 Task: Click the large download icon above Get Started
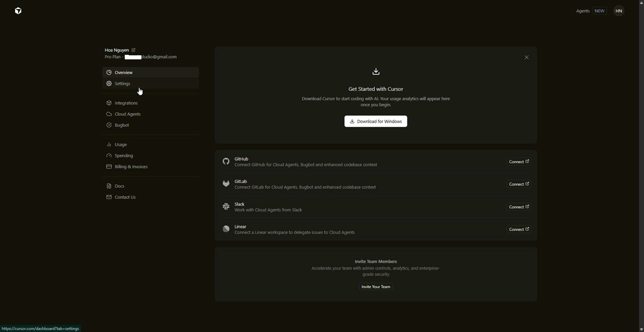coord(376,71)
